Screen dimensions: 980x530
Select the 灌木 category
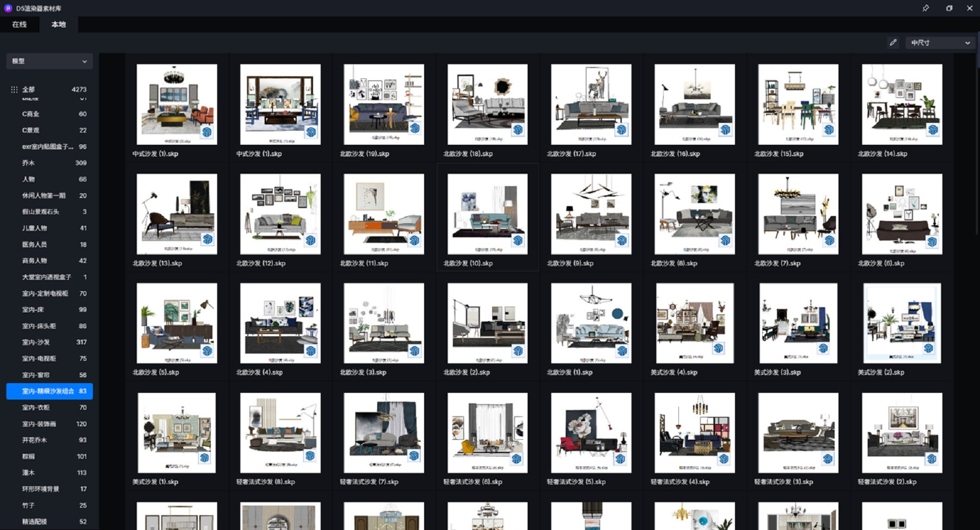50,473
